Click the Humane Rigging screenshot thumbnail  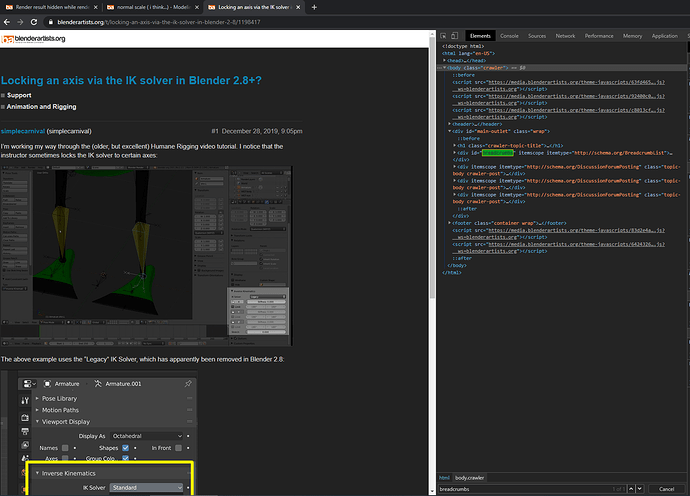(147, 256)
